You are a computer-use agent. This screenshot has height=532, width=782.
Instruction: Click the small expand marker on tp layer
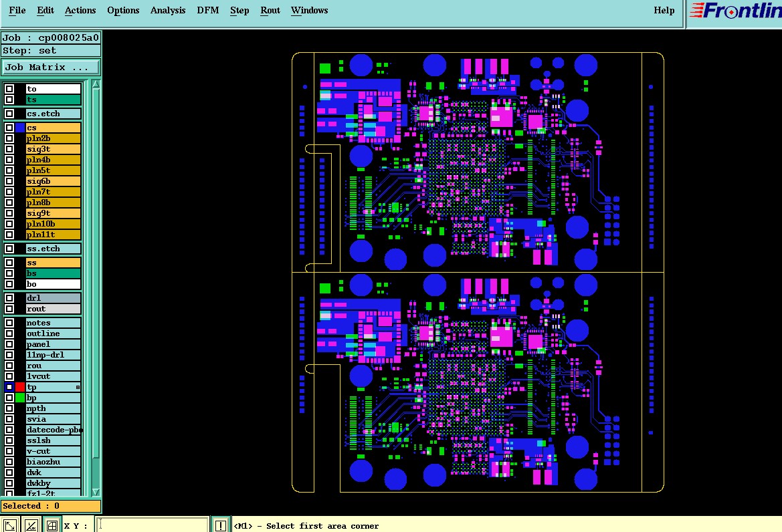[78, 387]
